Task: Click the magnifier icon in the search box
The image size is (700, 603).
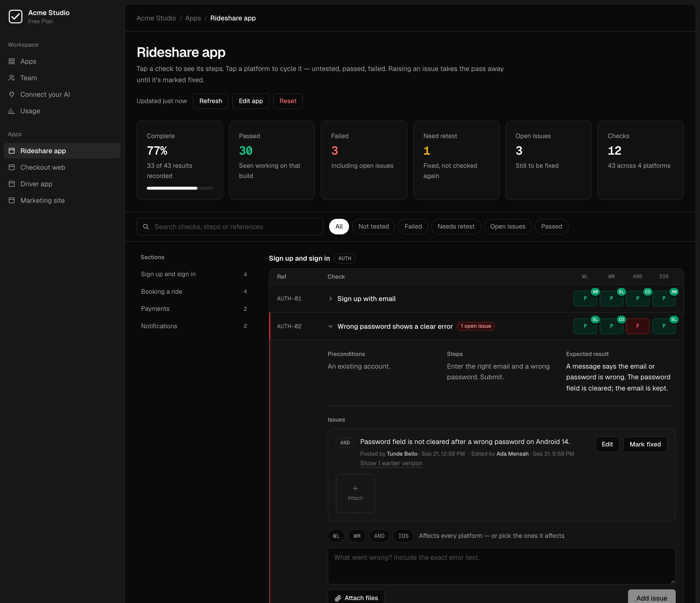Action: click(146, 226)
